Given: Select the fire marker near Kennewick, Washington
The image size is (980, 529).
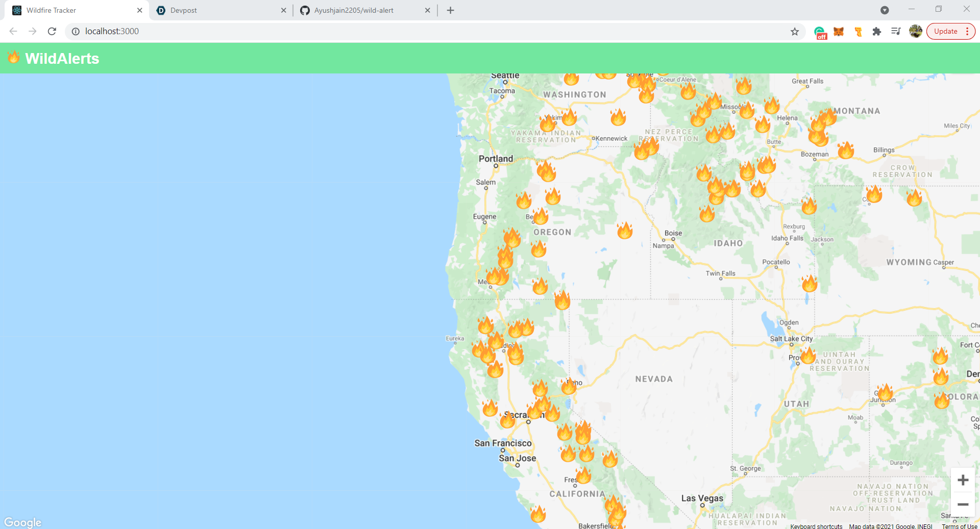Looking at the screenshot, I should tap(618, 117).
